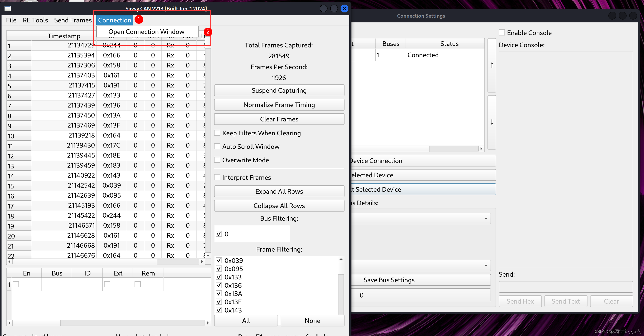Screen dimensions: 644x336
Task: Click Send Text button
Action: 566,301
